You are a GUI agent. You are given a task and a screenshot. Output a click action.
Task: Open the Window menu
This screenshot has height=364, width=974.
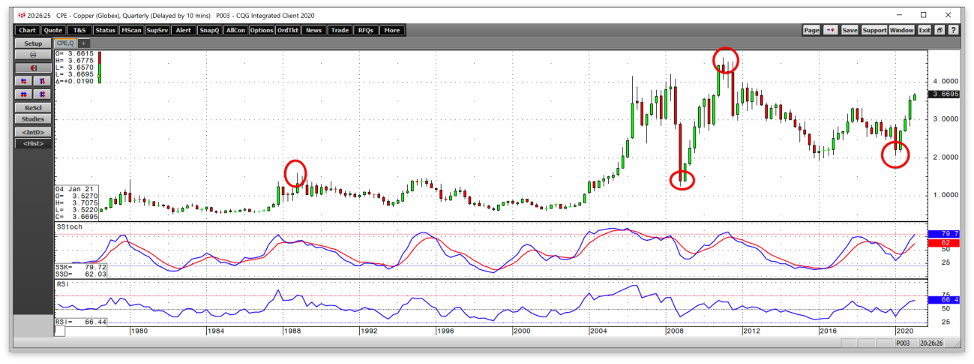[x=901, y=30]
